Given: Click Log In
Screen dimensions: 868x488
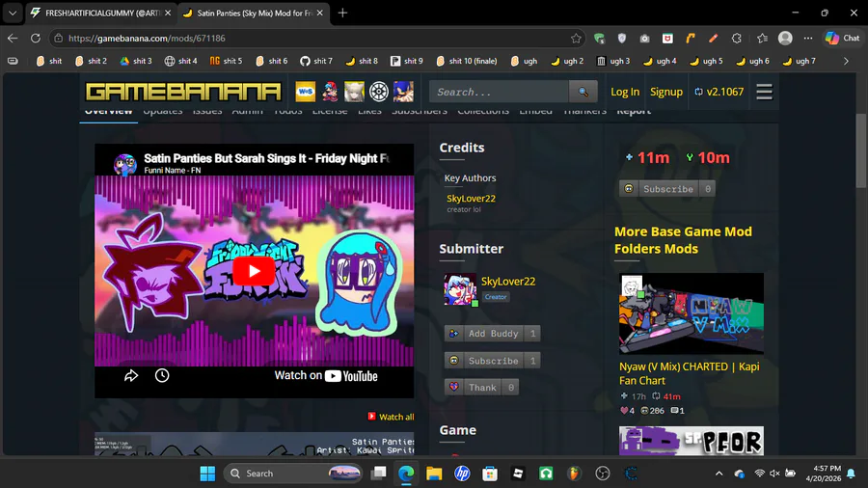Looking at the screenshot, I should tap(625, 92).
